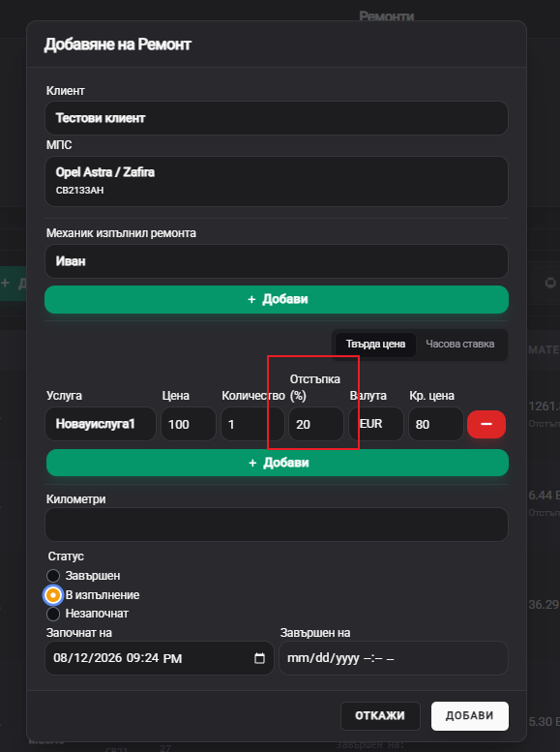560x752 pixels.
Task: Click the Цена field containing 100
Action: point(189,424)
